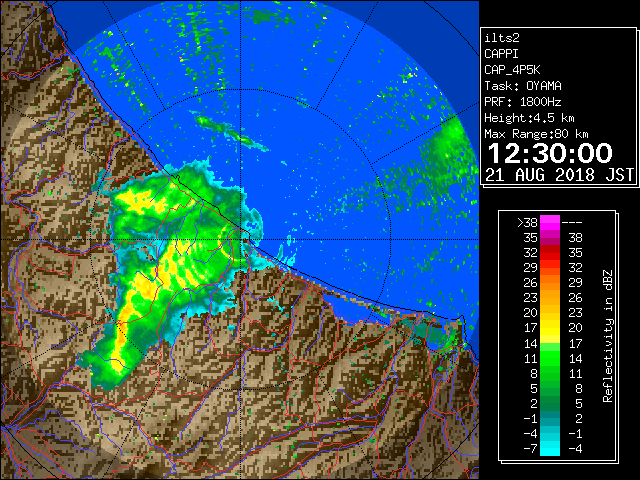Click the magenta >38 dBZ legend swatch
Screen dimensions: 640x480
[550, 223]
